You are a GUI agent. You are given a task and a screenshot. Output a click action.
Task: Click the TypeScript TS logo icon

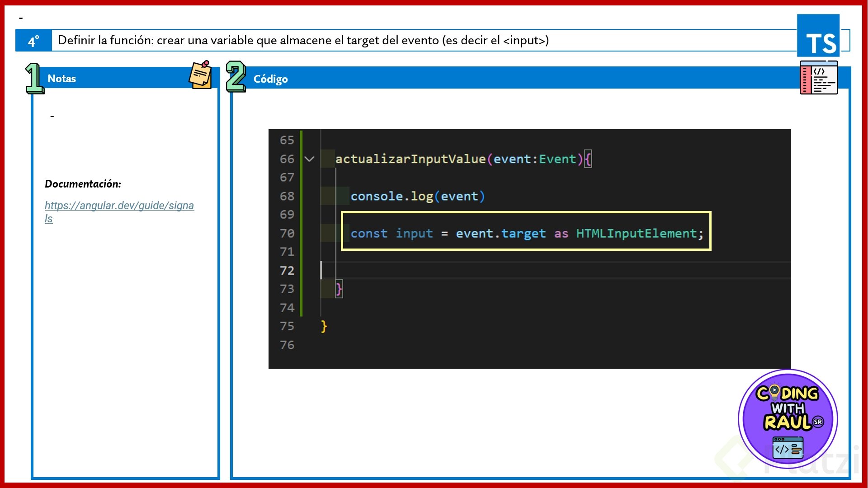[818, 36]
